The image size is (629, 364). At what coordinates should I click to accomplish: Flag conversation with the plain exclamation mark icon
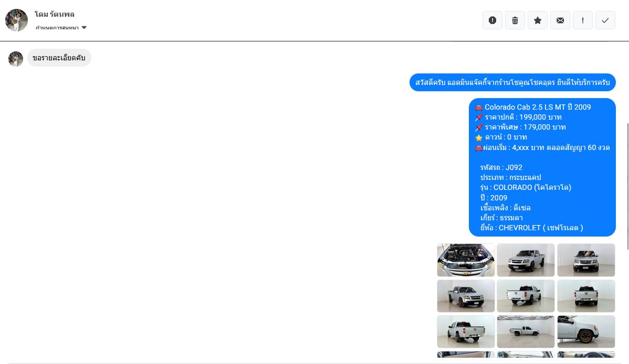tap(583, 20)
